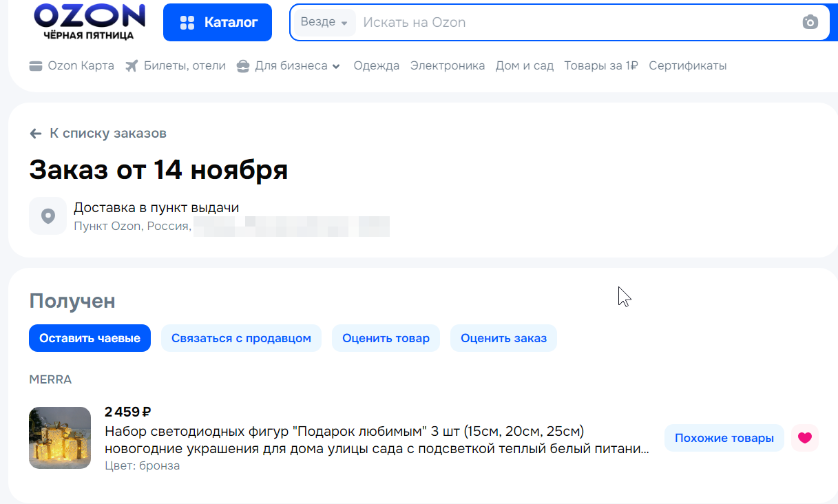Toggle the pink heart favorite icon

coord(805,438)
